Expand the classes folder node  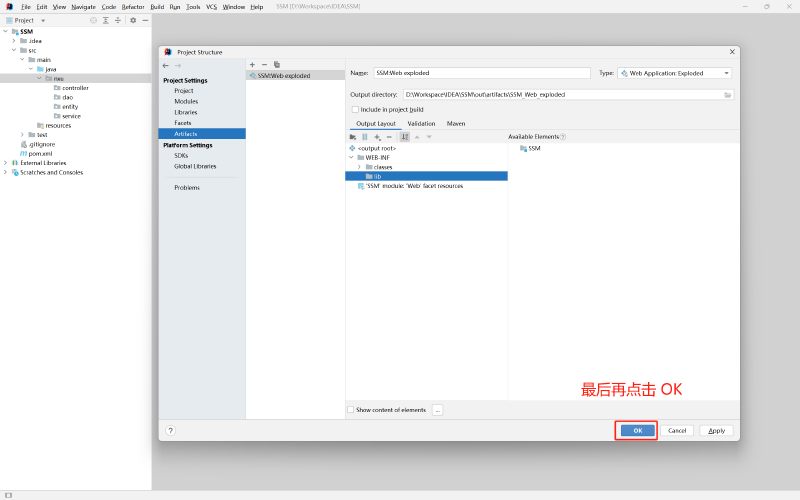click(x=359, y=167)
